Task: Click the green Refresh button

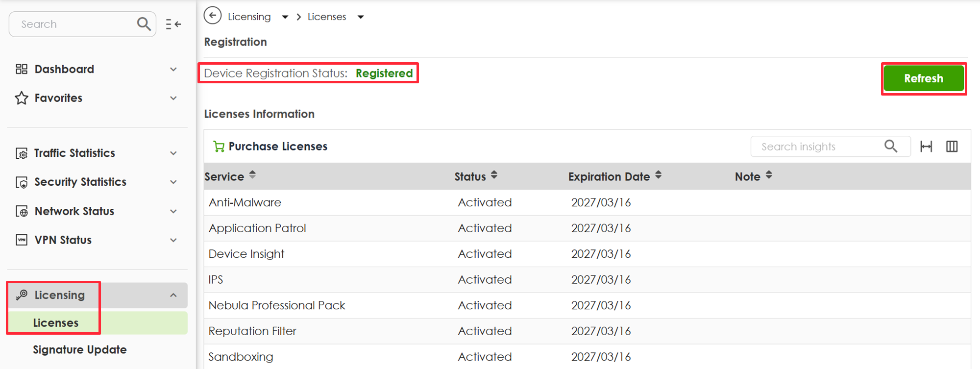Action: (923, 78)
